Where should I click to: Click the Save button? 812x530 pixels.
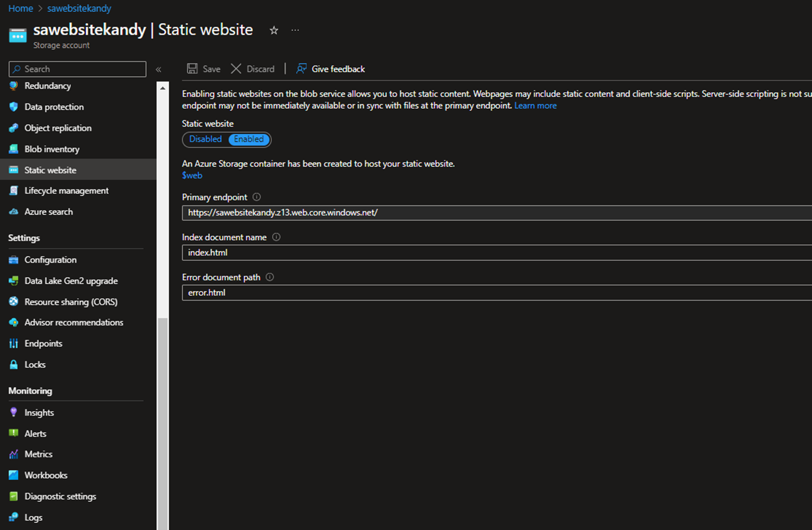[204, 69]
